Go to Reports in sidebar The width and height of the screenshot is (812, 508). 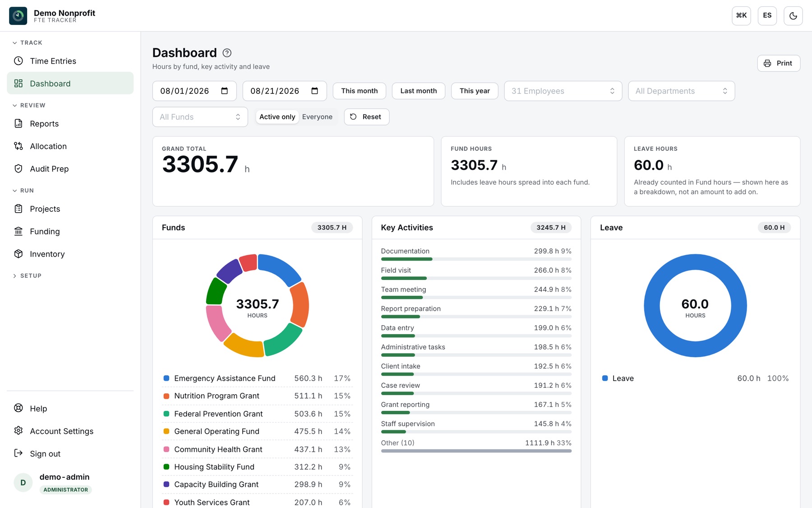(x=70, y=124)
